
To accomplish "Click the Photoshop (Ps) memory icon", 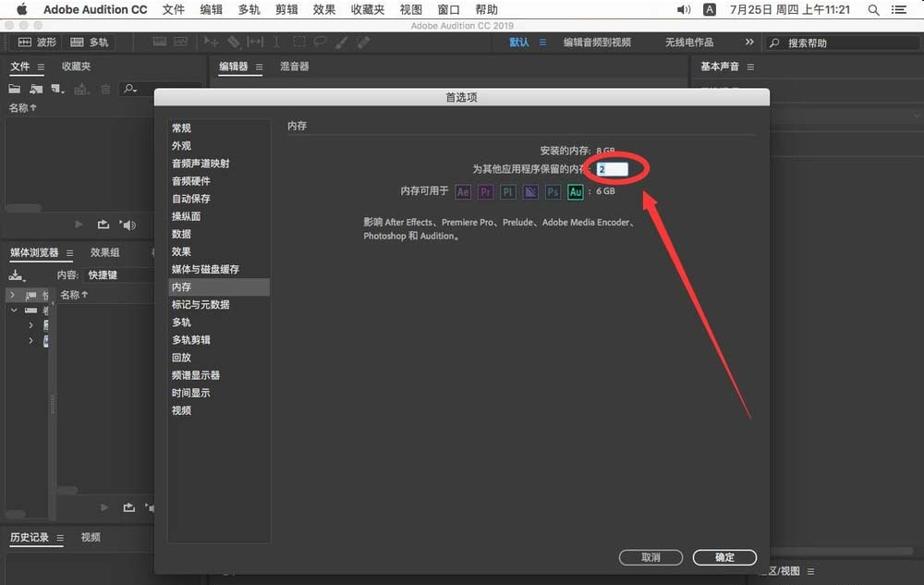I will pos(553,191).
